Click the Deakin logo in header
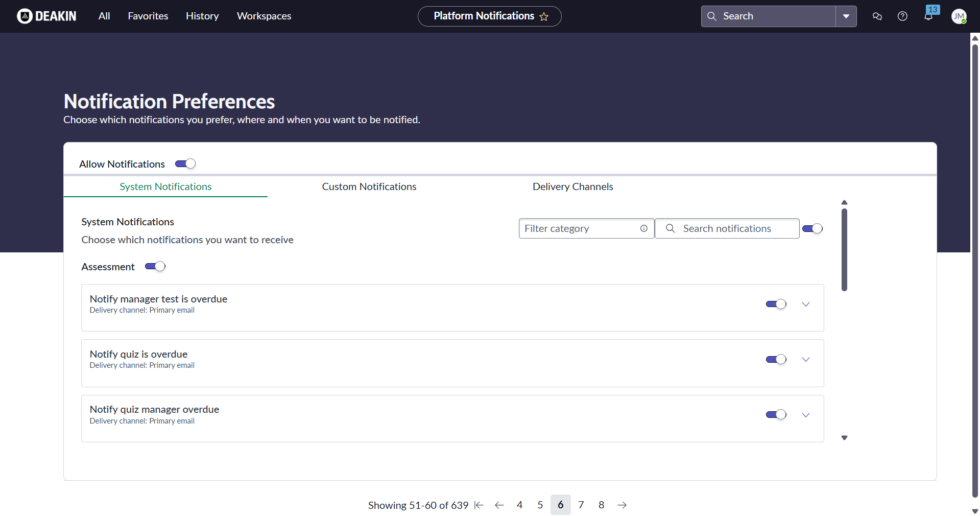The height and width of the screenshot is (516, 980). pos(46,16)
